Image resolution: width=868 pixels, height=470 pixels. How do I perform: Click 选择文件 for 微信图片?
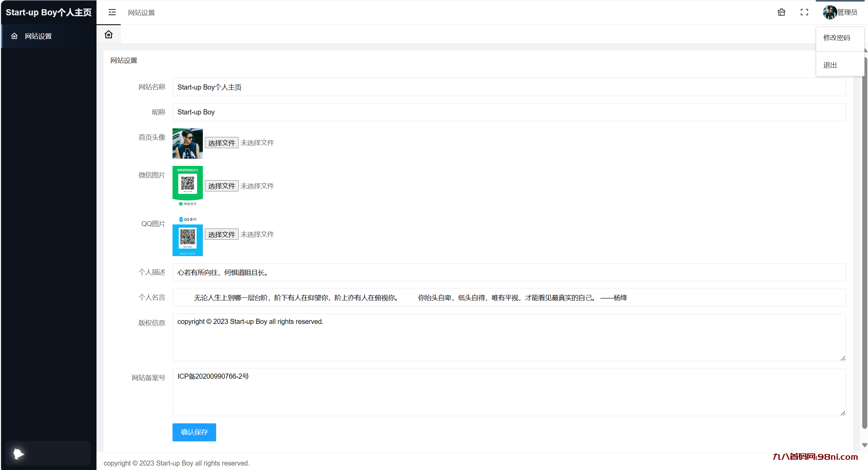(222, 186)
